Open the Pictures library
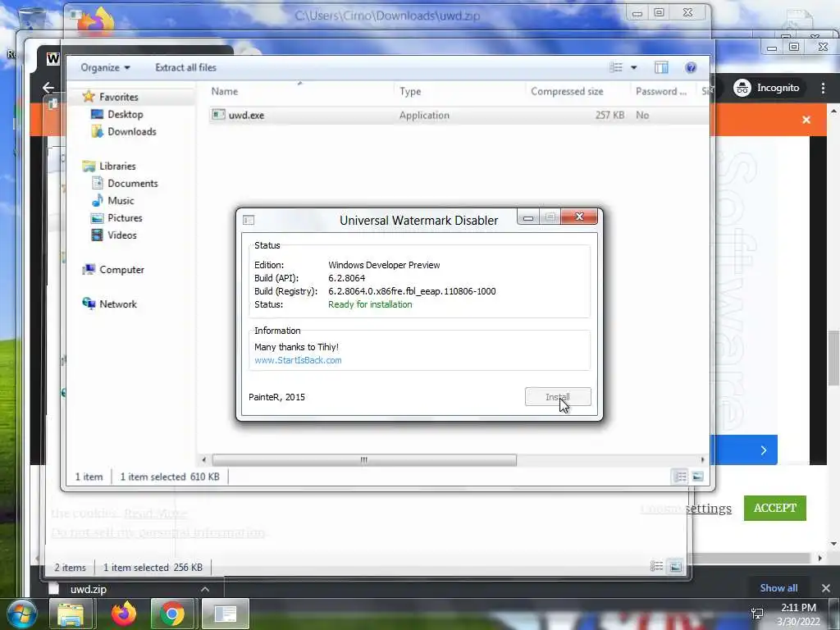This screenshot has width=840, height=630. (x=125, y=217)
